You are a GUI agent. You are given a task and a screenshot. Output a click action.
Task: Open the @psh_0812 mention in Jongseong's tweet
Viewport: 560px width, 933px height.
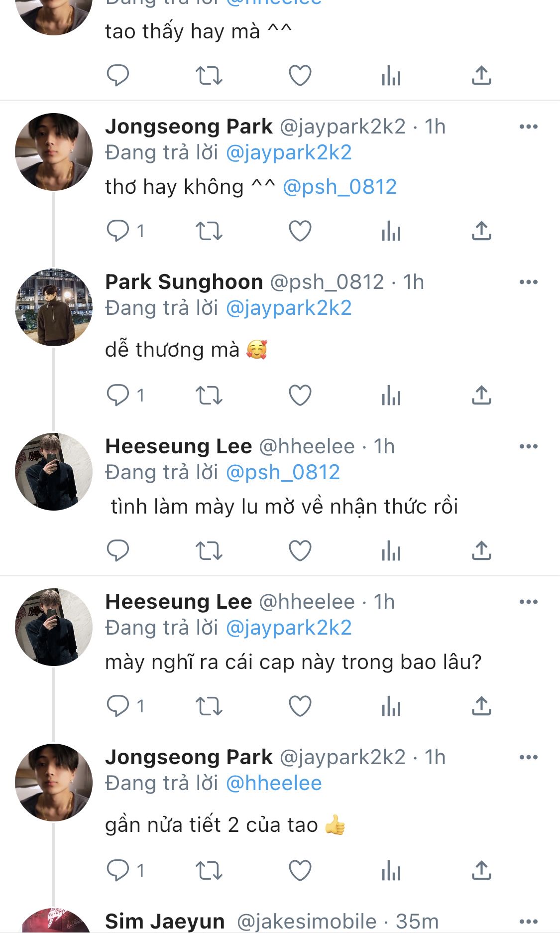(x=339, y=187)
